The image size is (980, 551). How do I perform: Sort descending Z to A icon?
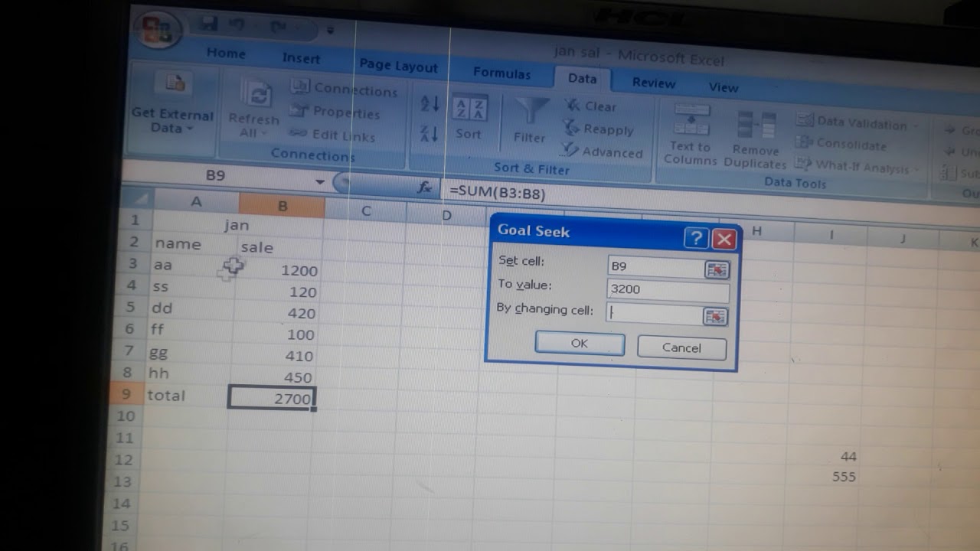430,134
